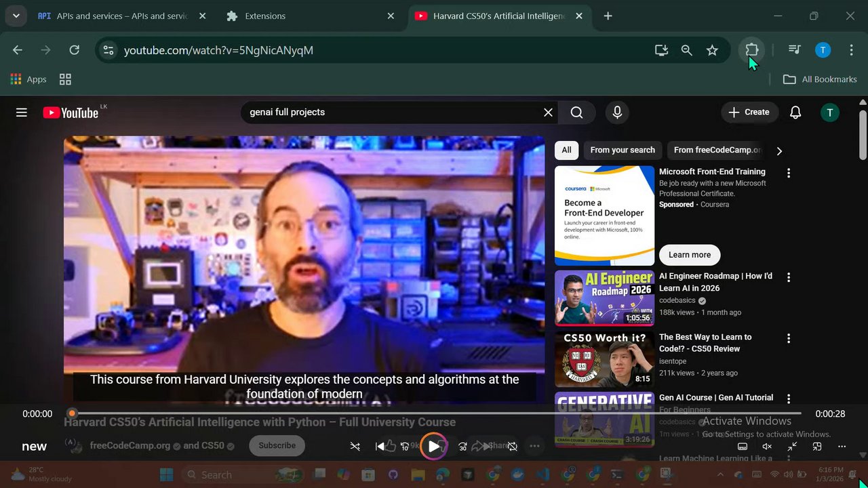Open the tab search dropdown arrow
This screenshot has width=868, height=488.
tap(16, 16)
